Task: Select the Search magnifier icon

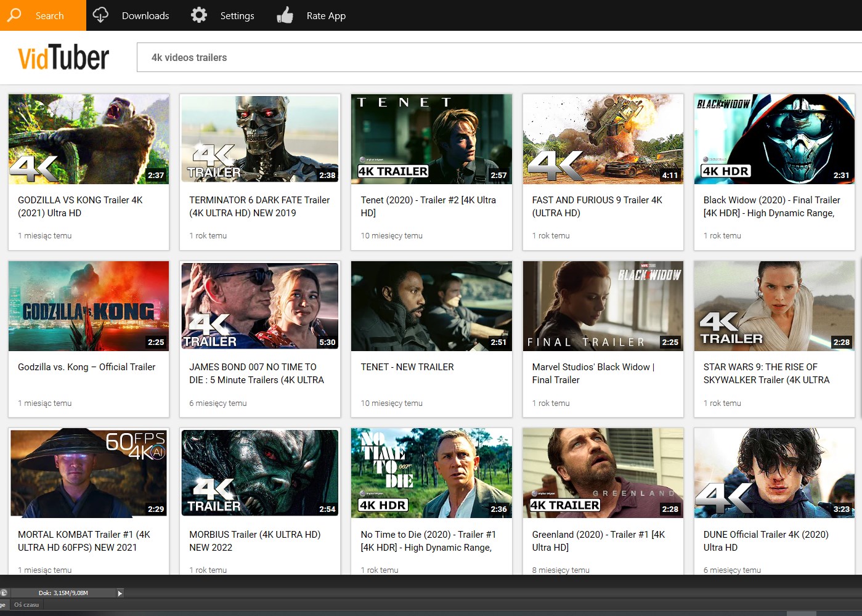Action: click(x=14, y=15)
